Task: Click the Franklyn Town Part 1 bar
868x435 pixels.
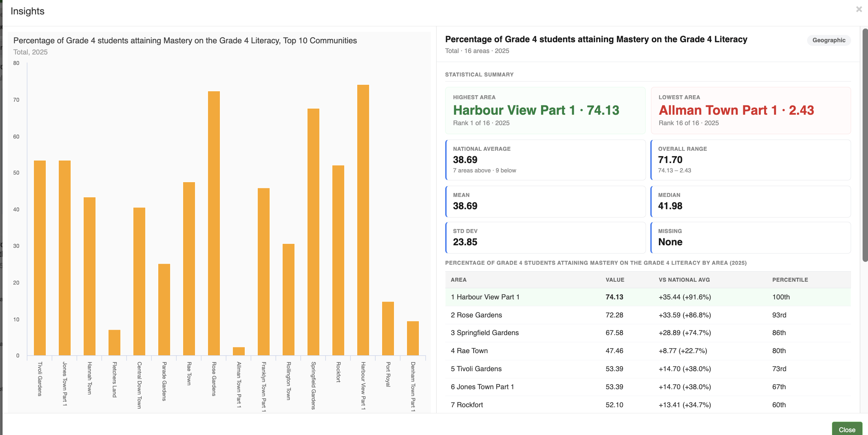Action: (x=263, y=272)
